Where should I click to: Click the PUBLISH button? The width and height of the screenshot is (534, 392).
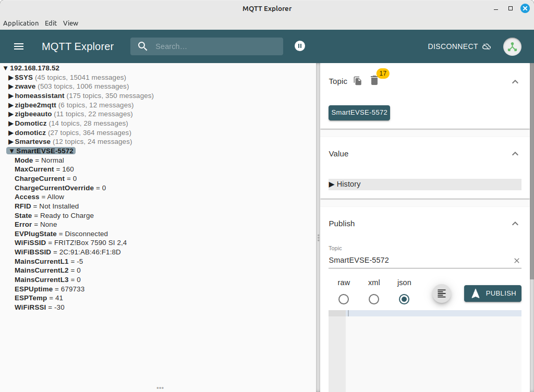coord(492,293)
